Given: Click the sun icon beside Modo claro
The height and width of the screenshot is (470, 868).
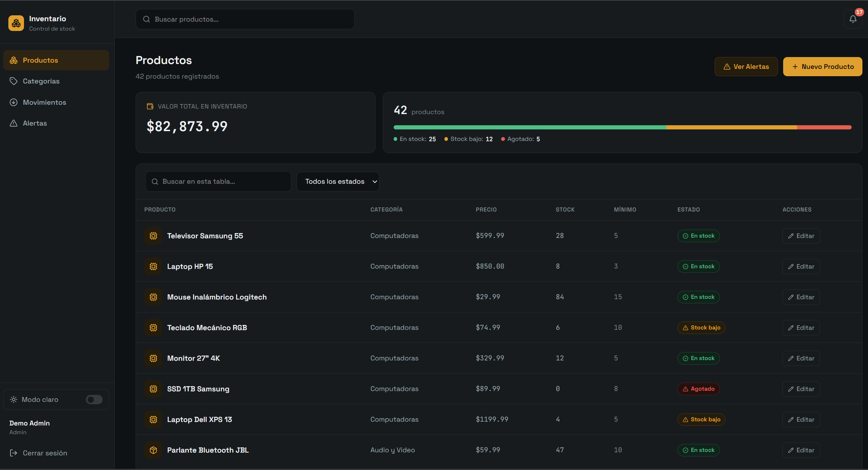Looking at the screenshot, I should pos(14,399).
